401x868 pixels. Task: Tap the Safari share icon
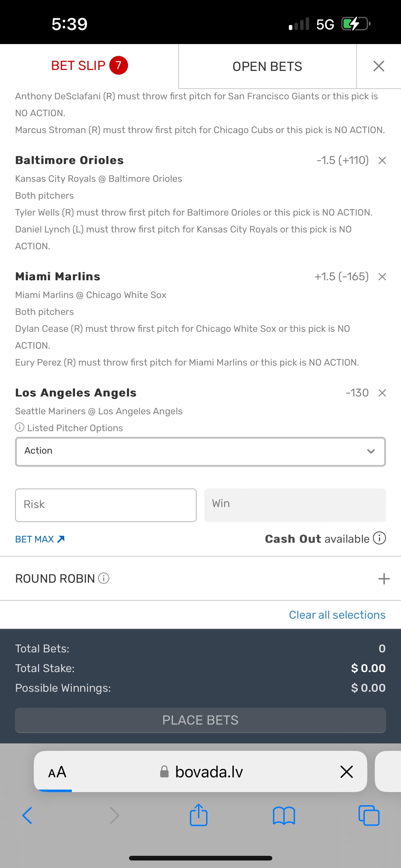click(198, 816)
